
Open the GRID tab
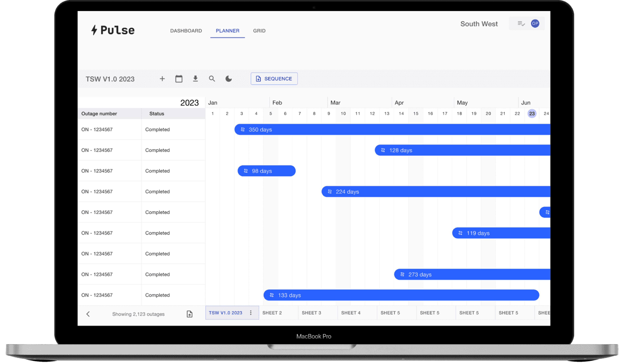[259, 31]
